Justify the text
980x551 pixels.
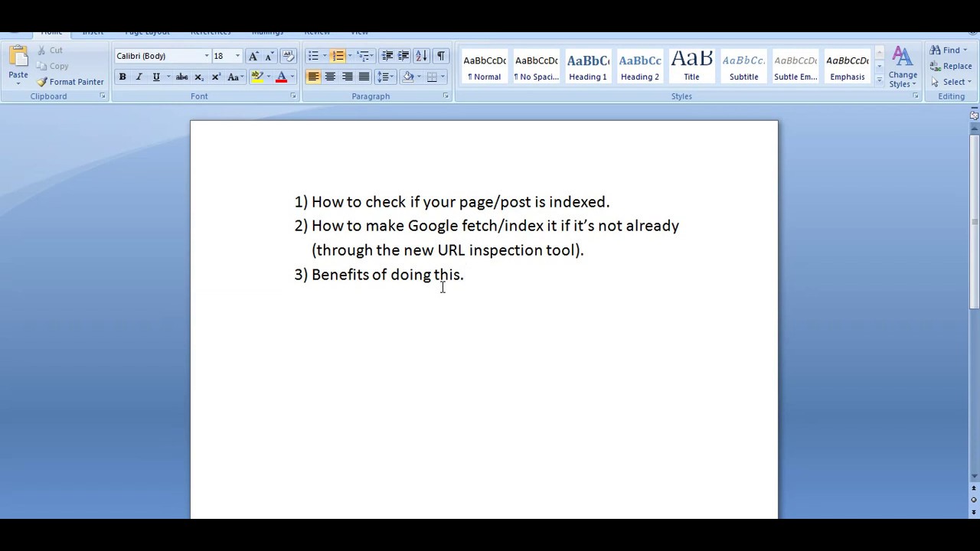point(364,77)
